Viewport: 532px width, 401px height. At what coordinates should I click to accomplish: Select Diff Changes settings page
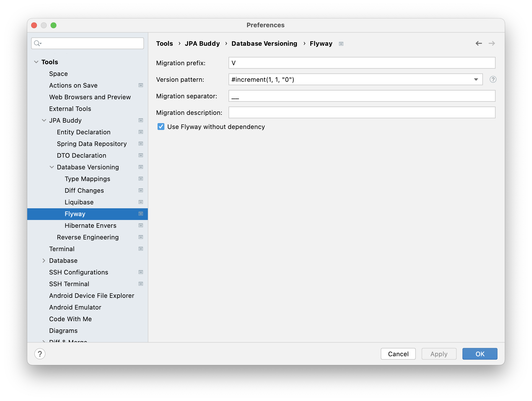88,190
